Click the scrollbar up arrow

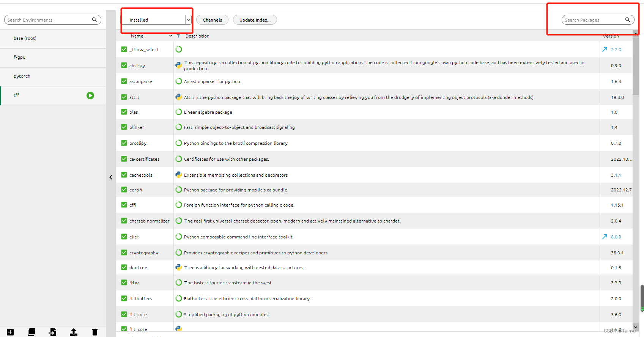click(636, 33)
